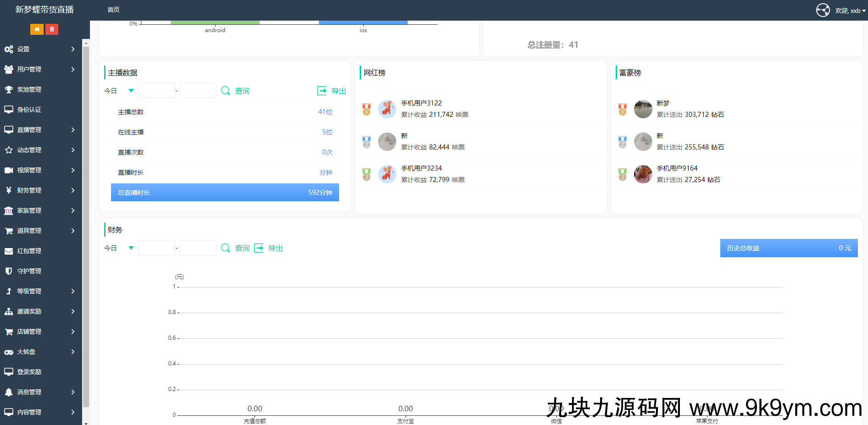Screen dimensions: 868x425
Task: Click the envelope icon beside 红包管理
Action: [9, 251]
